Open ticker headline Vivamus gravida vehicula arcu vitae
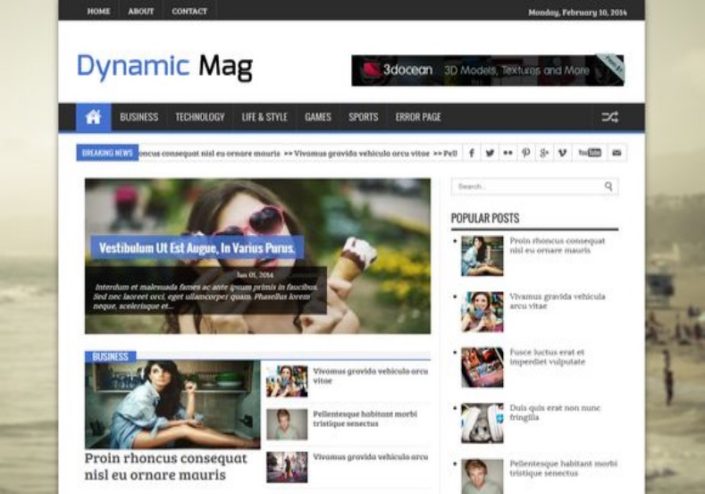 (x=362, y=153)
